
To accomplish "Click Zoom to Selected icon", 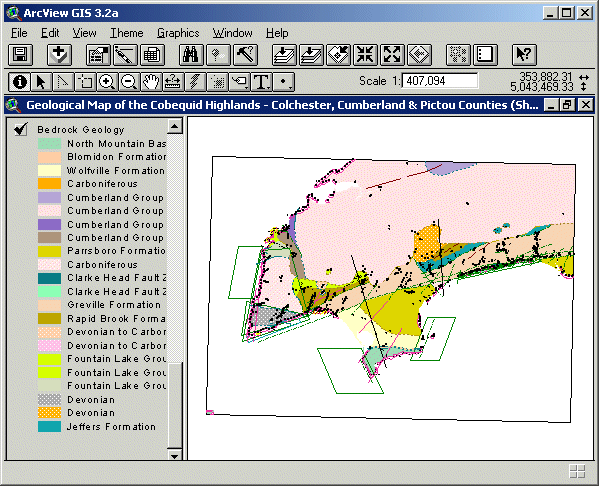I will pos(338,55).
